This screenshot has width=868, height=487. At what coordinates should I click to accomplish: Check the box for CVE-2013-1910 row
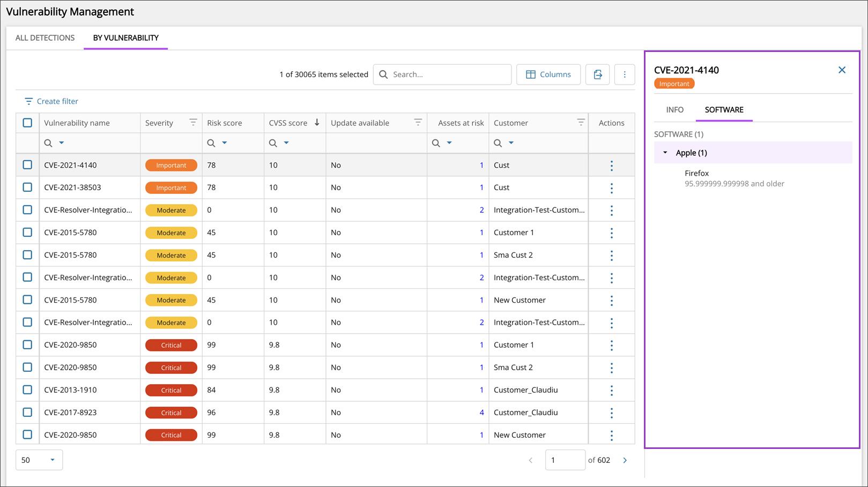tap(27, 390)
